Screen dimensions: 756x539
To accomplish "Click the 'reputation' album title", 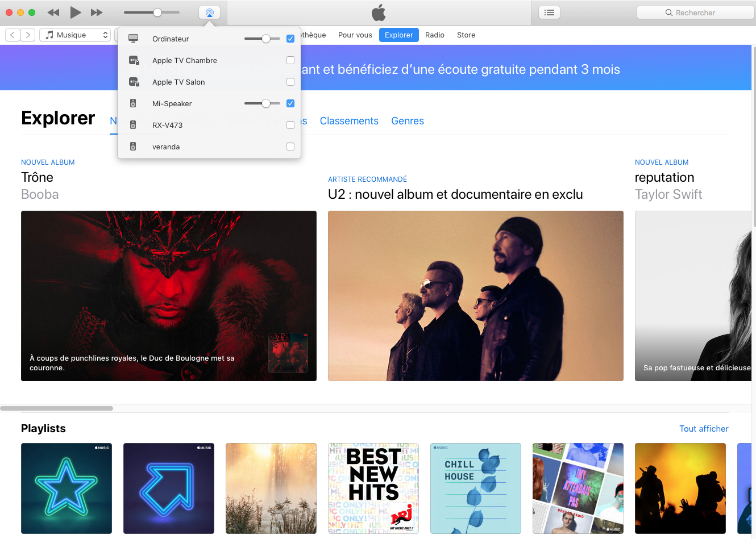I will pos(664,178).
